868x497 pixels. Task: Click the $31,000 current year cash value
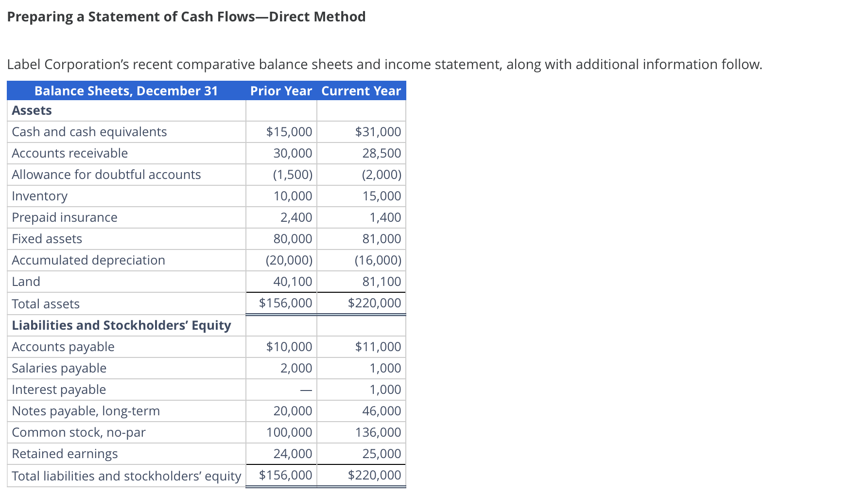(x=377, y=131)
